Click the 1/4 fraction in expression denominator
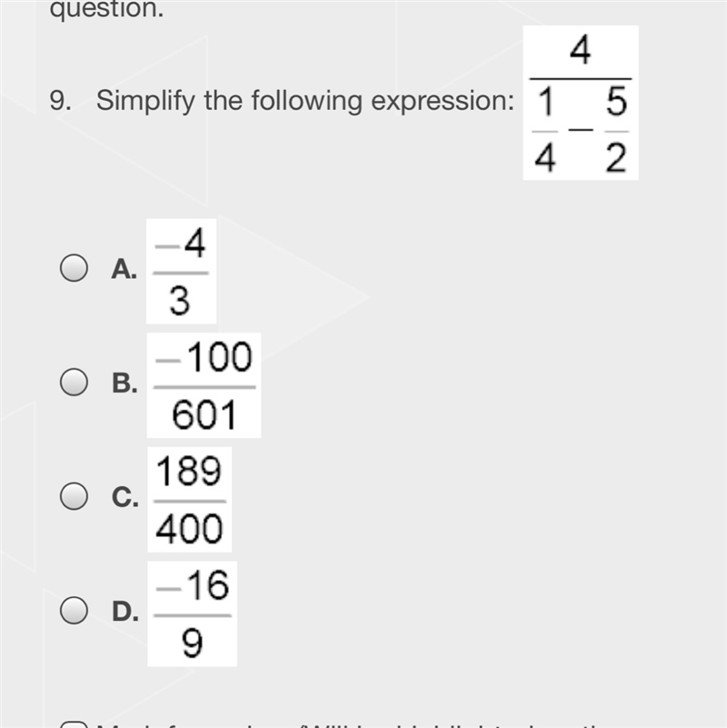 (545, 130)
